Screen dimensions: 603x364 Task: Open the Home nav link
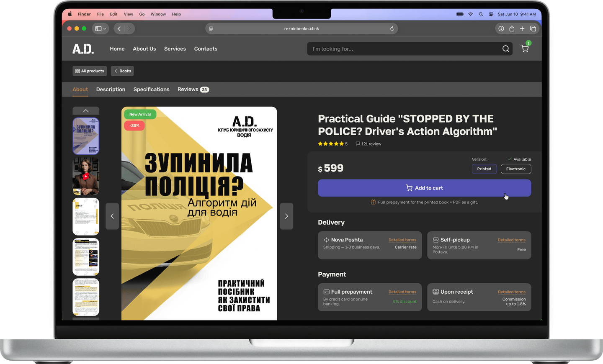117,49
